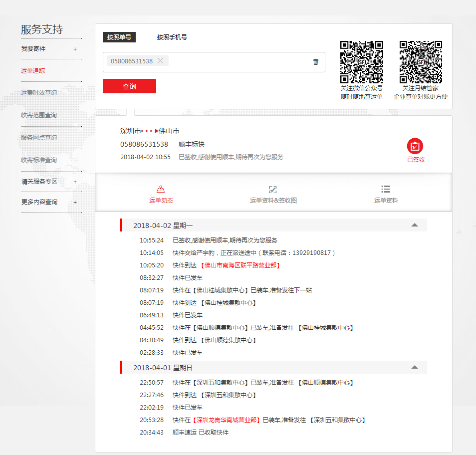Click the 06:49:13 快件已发车 entry
The height and width of the screenshot is (455, 476).
(x=171, y=315)
